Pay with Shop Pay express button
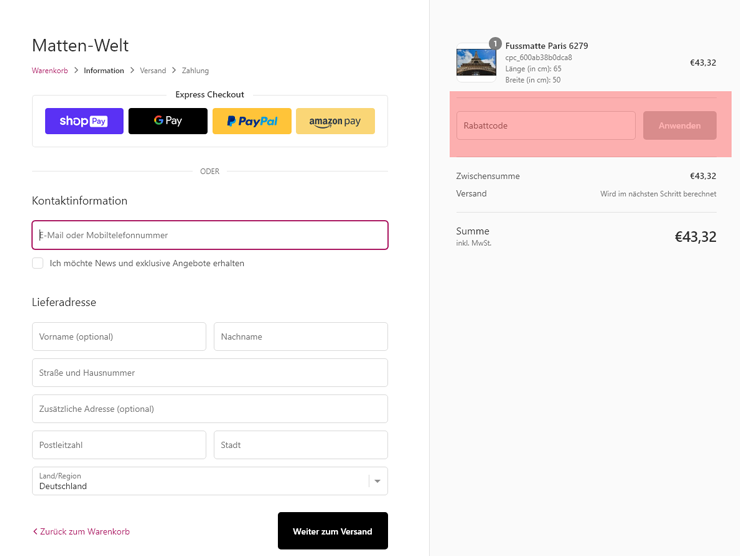The width and height of the screenshot is (740, 556). click(84, 121)
